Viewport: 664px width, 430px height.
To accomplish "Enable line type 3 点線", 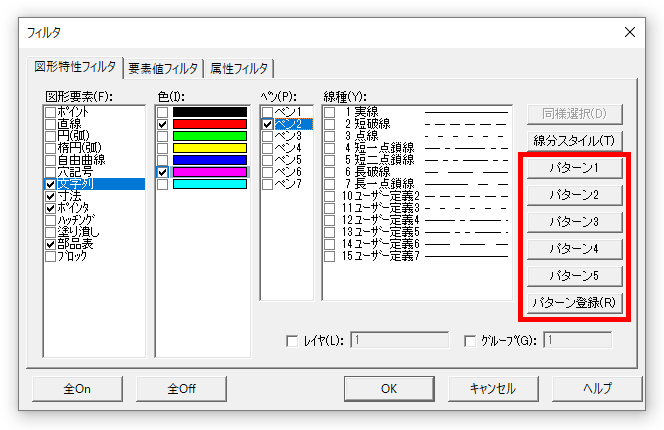I will click(329, 136).
